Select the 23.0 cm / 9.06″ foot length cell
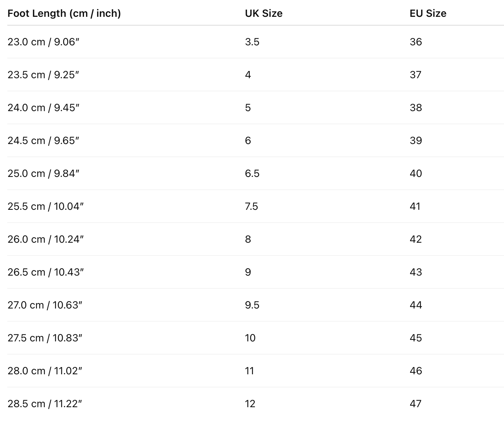This screenshot has width=504, height=424. point(43,42)
